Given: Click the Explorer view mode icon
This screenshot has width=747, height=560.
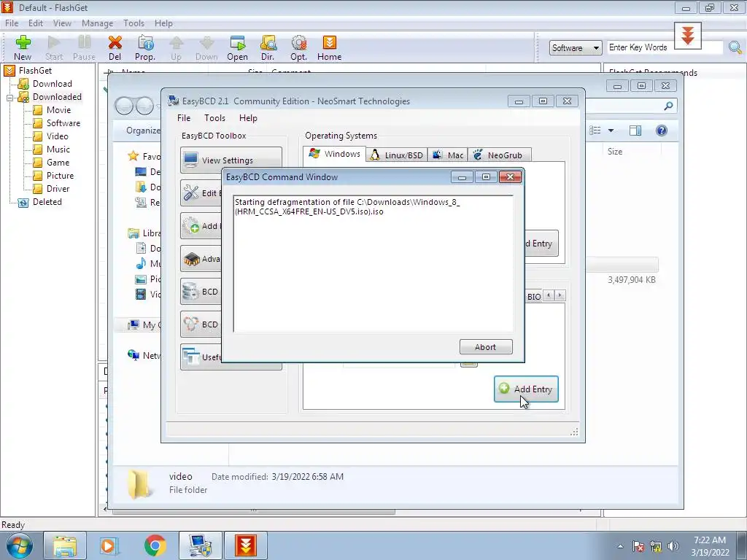Looking at the screenshot, I should [595, 131].
